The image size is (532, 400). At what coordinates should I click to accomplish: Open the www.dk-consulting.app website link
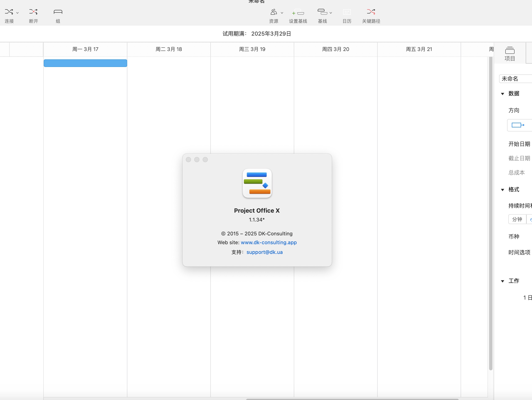269,243
